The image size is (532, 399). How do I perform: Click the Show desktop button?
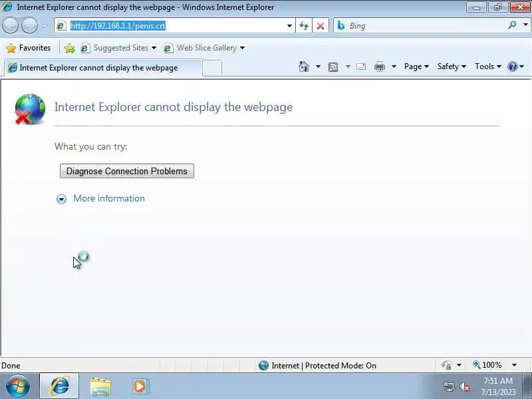pos(527,386)
